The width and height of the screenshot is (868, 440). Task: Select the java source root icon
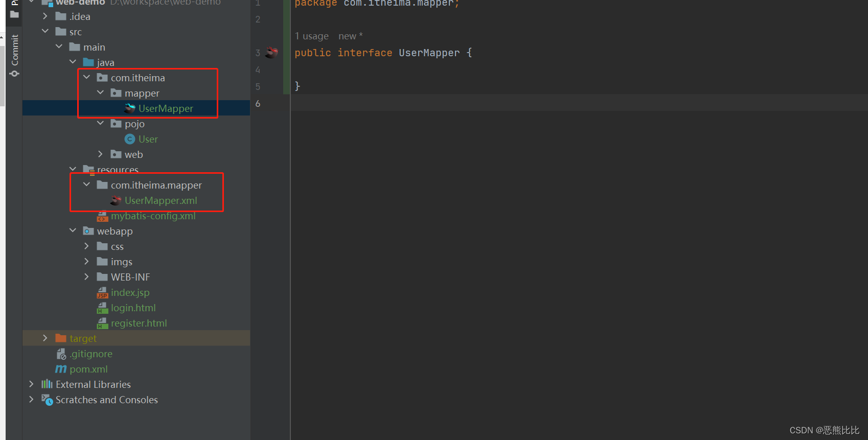(88, 62)
